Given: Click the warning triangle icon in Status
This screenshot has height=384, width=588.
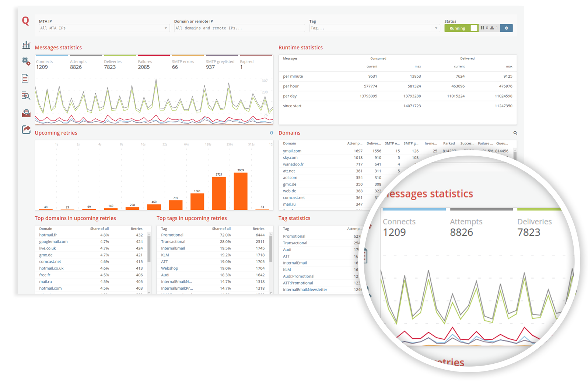Looking at the screenshot, I should tap(492, 28).
